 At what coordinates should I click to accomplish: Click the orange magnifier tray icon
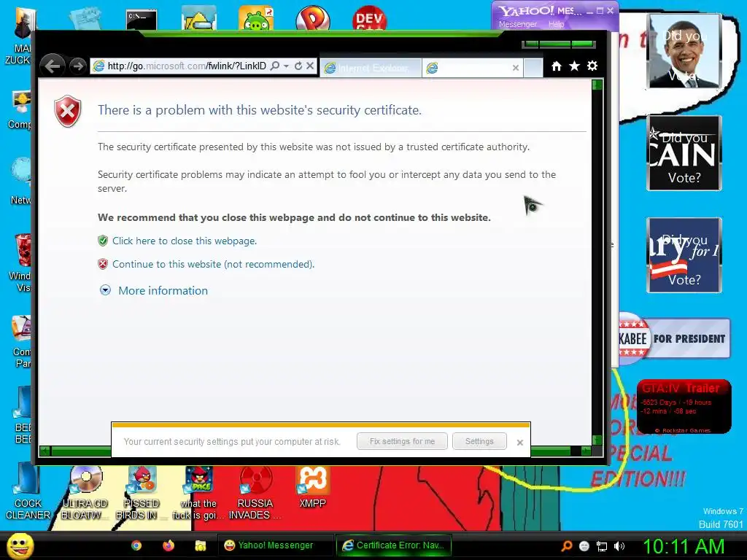tap(566, 545)
